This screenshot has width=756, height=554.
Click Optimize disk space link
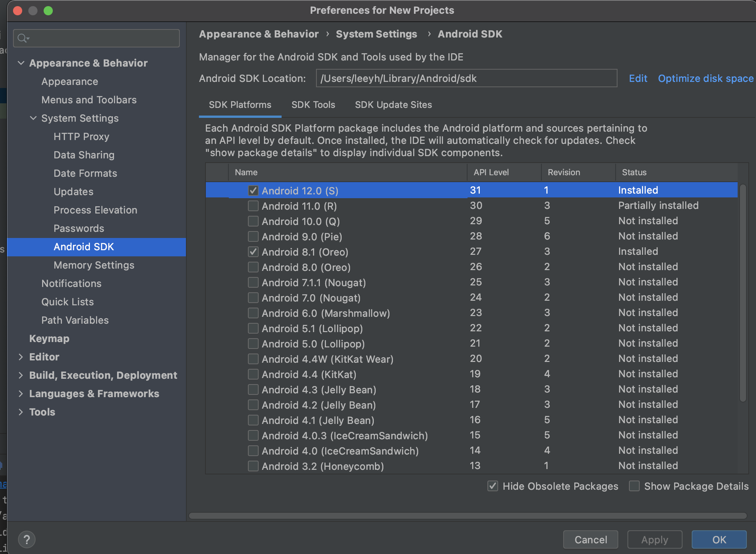point(705,78)
